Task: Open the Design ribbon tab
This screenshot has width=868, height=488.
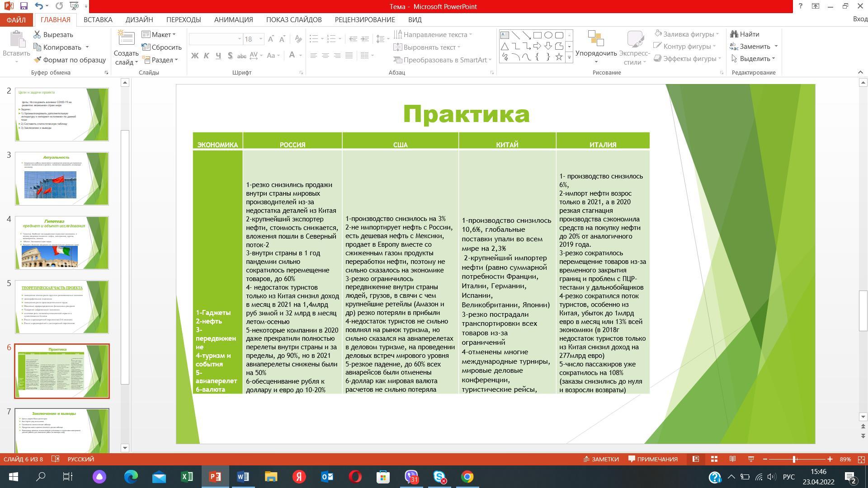Action: pyautogui.click(x=139, y=20)
